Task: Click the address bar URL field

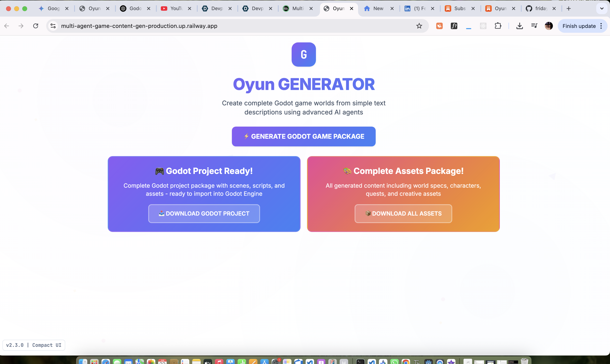Action: pyautogui.click(x=221, y=26)
